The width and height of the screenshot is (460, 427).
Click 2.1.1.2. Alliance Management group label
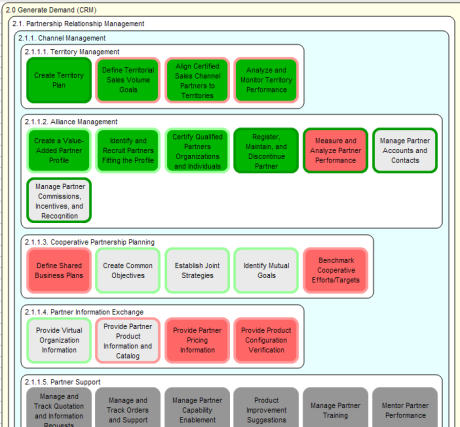[71, 122]
